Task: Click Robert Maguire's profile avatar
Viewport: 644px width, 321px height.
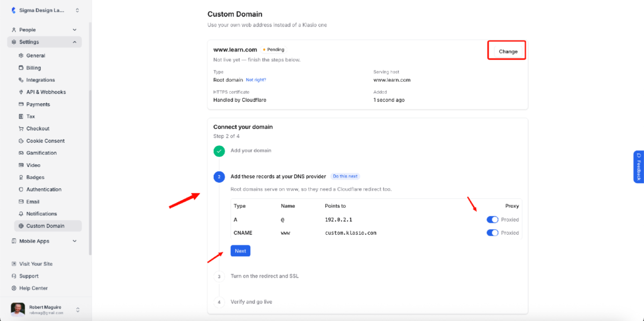Action: point(18,310)
